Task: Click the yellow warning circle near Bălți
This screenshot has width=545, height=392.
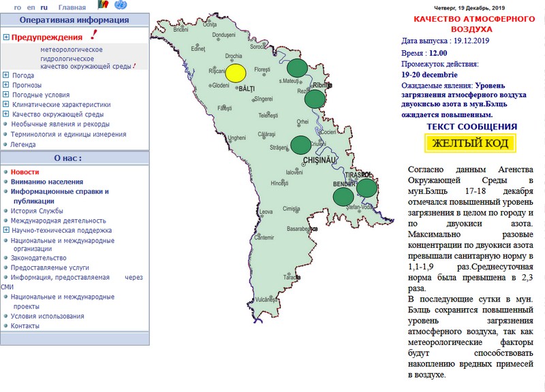Action: (x=236, y=73)
